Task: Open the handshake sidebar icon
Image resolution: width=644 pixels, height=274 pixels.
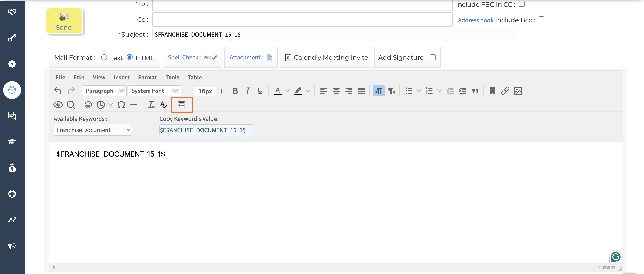Action: tap(12, 12)
